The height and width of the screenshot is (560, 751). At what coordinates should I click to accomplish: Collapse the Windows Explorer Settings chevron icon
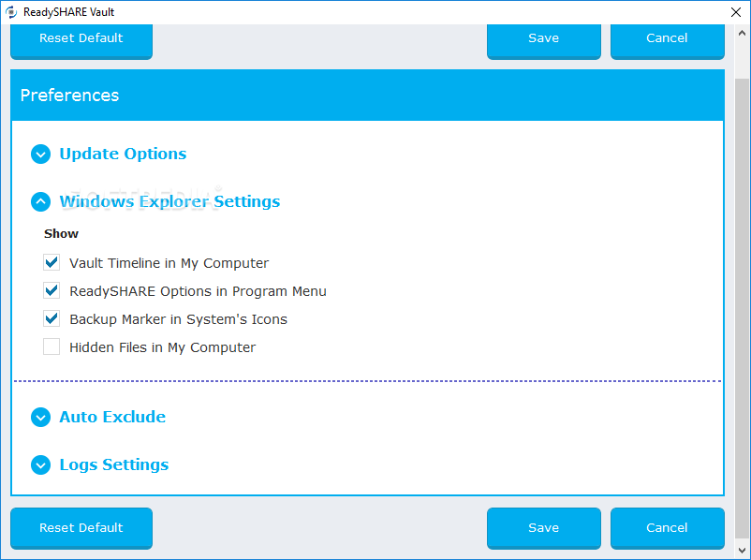(40, 201)
